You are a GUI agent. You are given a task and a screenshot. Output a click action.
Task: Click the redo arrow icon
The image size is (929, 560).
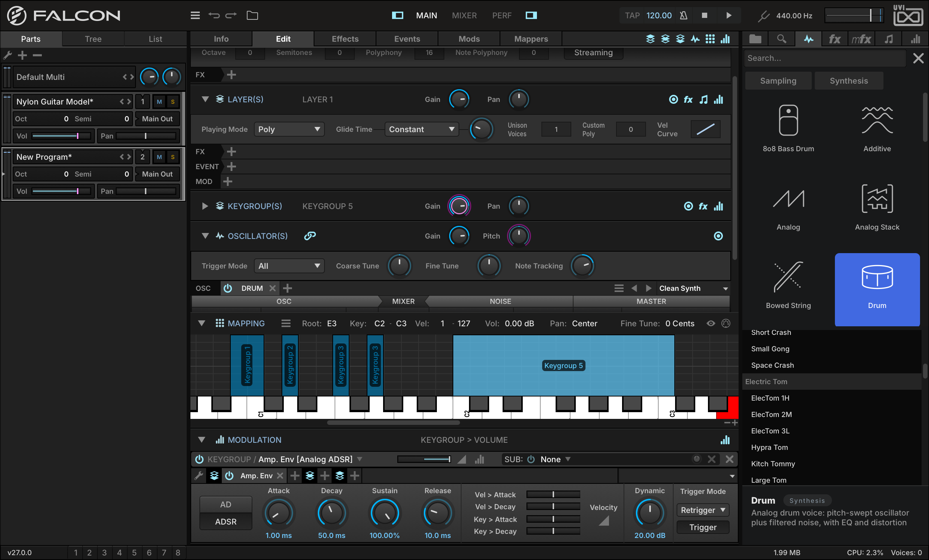click(231, 15)
